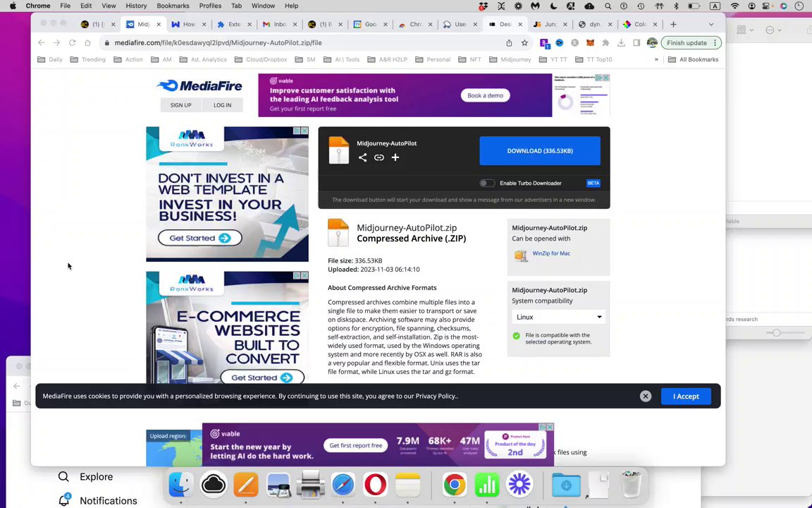Click the SIGN UP button
This screenshot has width=812, height=508.
[180, 105]
